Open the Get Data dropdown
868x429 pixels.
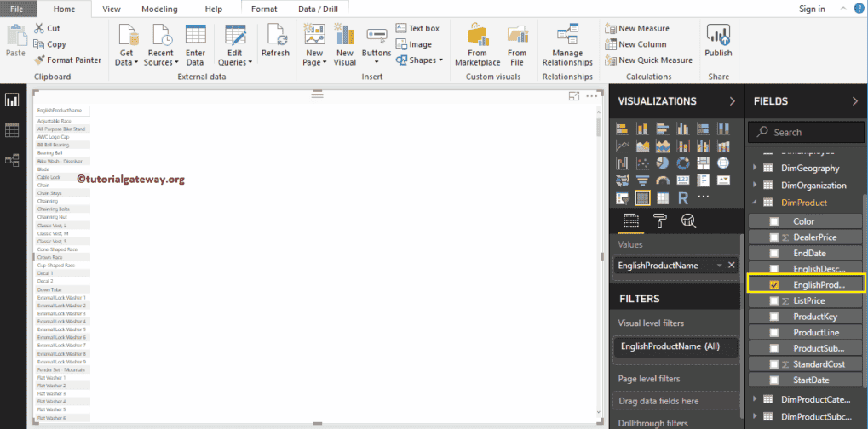tap(127, 47)
